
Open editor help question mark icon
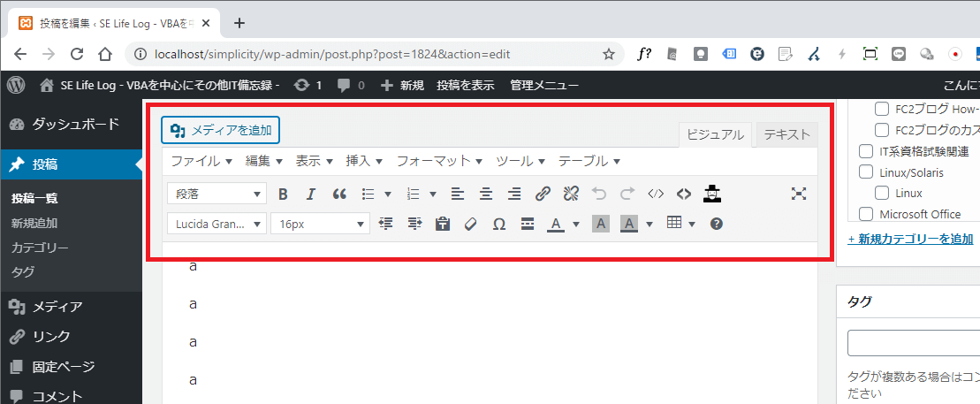(x=717, y=224)
